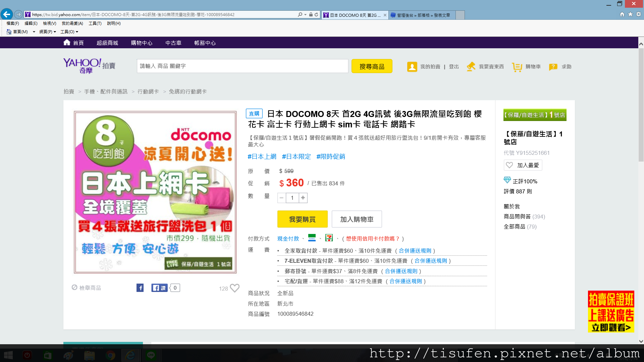Open the 工具(T) menu
Viewport: 644px width, 362px height.
95,23
